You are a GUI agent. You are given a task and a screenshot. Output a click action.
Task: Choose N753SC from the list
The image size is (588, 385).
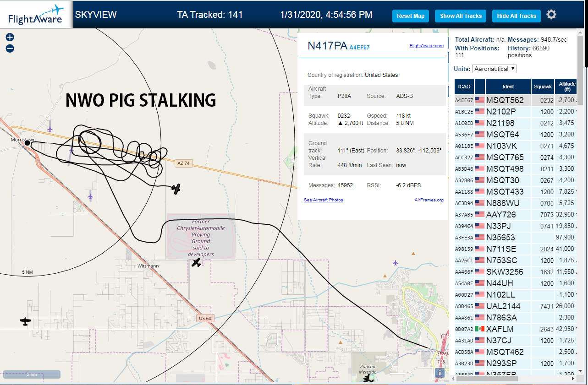pos(502,260)
